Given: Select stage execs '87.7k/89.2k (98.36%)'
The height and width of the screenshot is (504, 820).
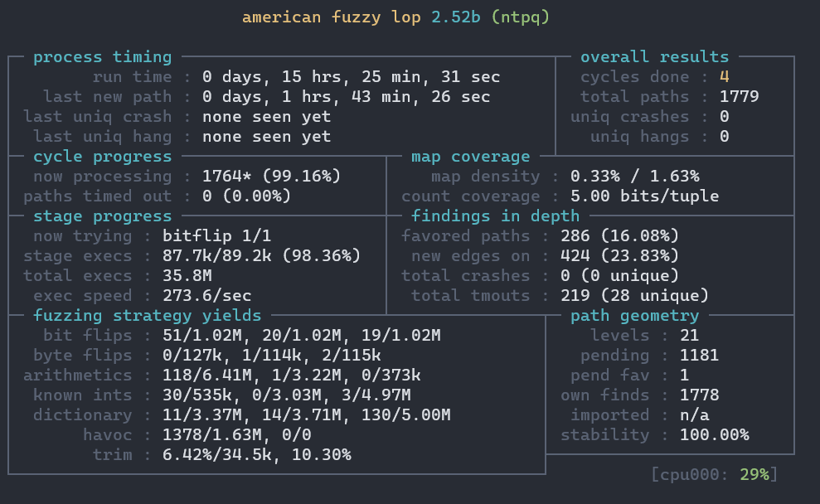Looking at the screenshot, I should 261,255.
